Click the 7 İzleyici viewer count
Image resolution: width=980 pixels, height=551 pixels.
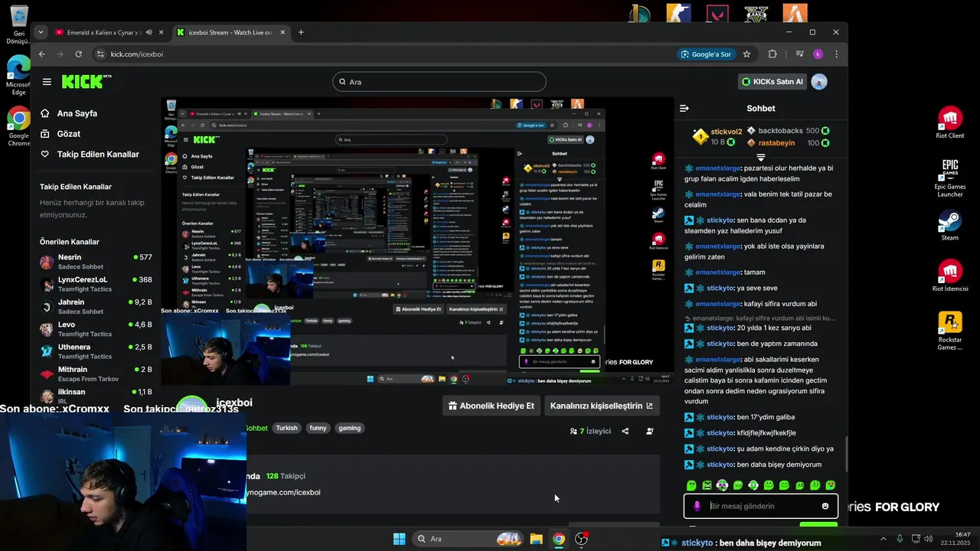pyautogui.click(x=590, y=431)
